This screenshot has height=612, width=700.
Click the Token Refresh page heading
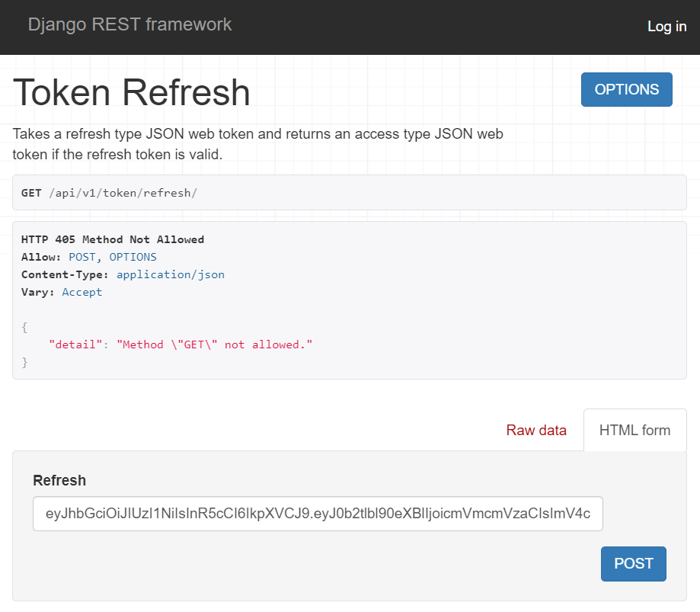pos(132,92)
